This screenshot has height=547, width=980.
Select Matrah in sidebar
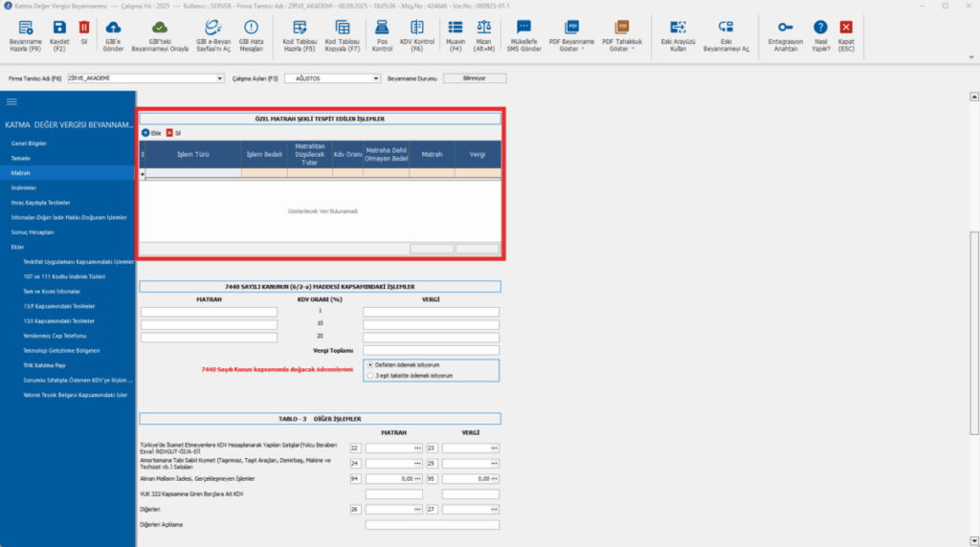click(x=21, y=173)
